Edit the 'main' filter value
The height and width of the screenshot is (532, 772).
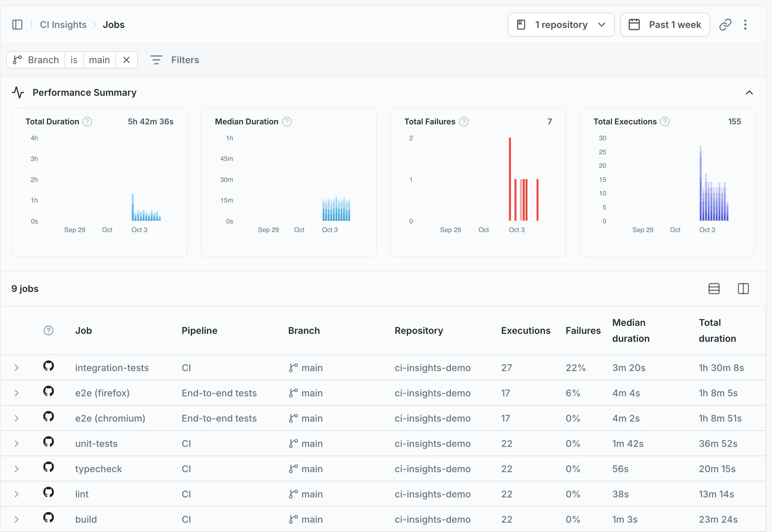tap(99, 60)
